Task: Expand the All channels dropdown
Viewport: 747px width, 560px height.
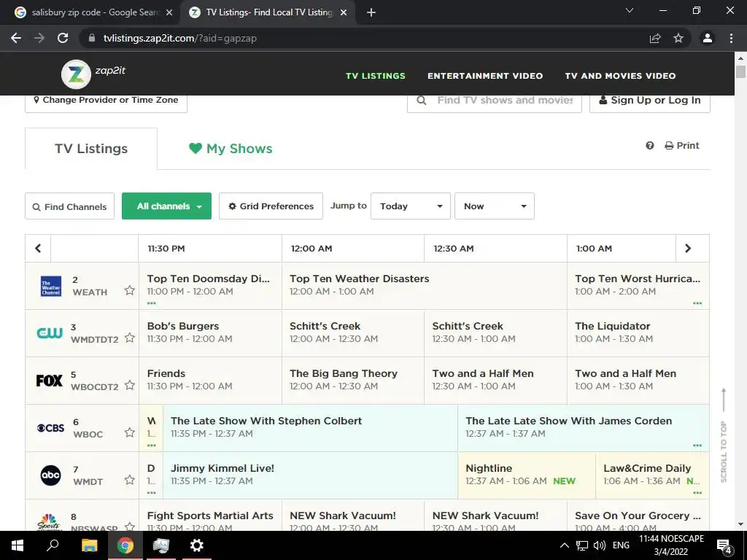Action: [x=167, y=206]
